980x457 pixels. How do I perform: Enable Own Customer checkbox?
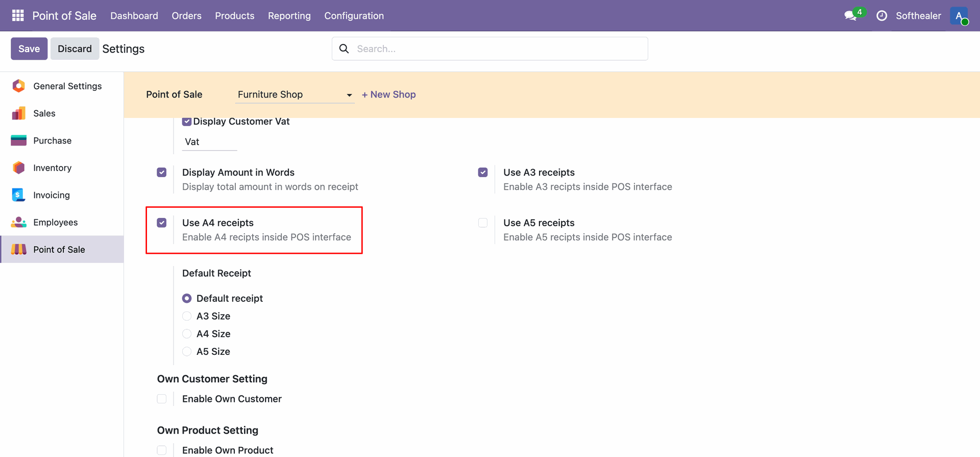pos(162,399)
